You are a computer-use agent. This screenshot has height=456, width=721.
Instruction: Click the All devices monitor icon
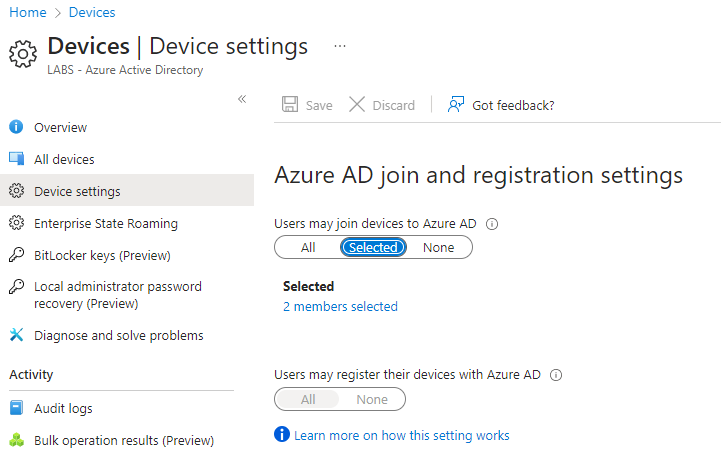(x=17, y=159)
